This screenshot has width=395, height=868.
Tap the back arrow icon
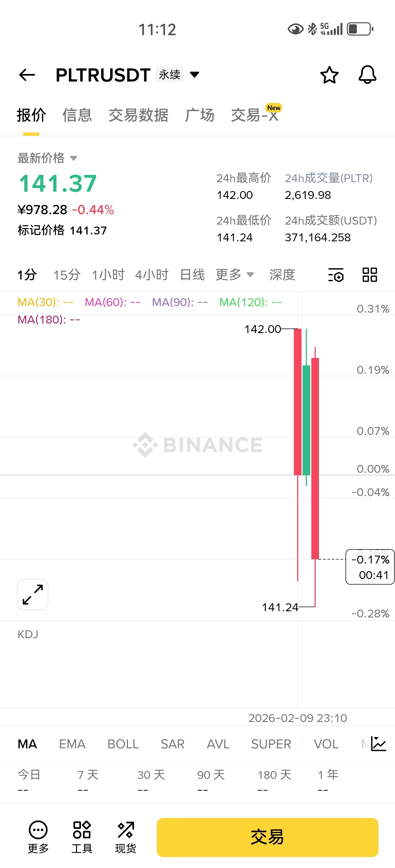[x=27, y=75]
